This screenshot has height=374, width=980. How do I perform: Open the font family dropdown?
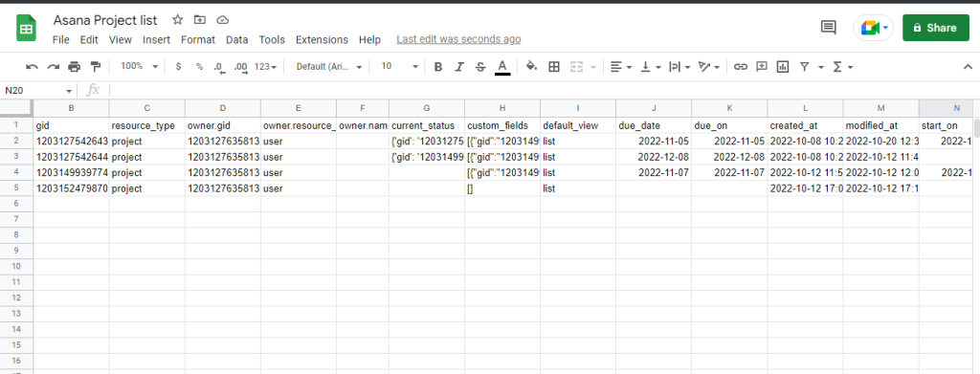coord(329,66)
